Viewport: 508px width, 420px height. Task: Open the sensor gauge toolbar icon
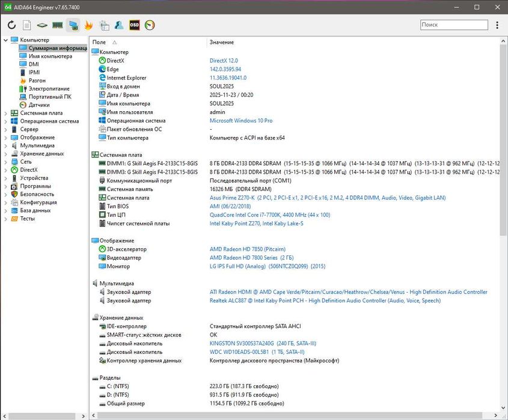click(x=150, y=25)
